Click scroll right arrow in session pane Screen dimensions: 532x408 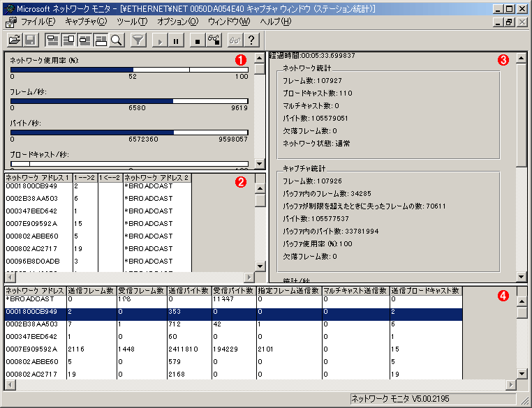coord(249,277)
